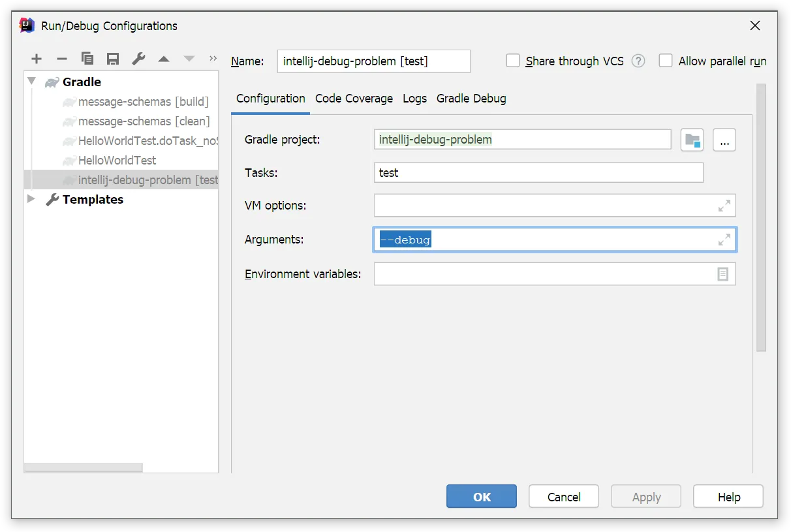This screenshot has width=791, height=532.
Task: Expand Arguments field editor
Action: [724, 240]
